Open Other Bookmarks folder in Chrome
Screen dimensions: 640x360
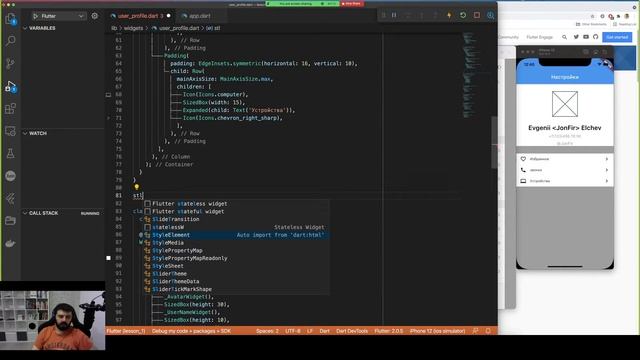pos(591,24)
